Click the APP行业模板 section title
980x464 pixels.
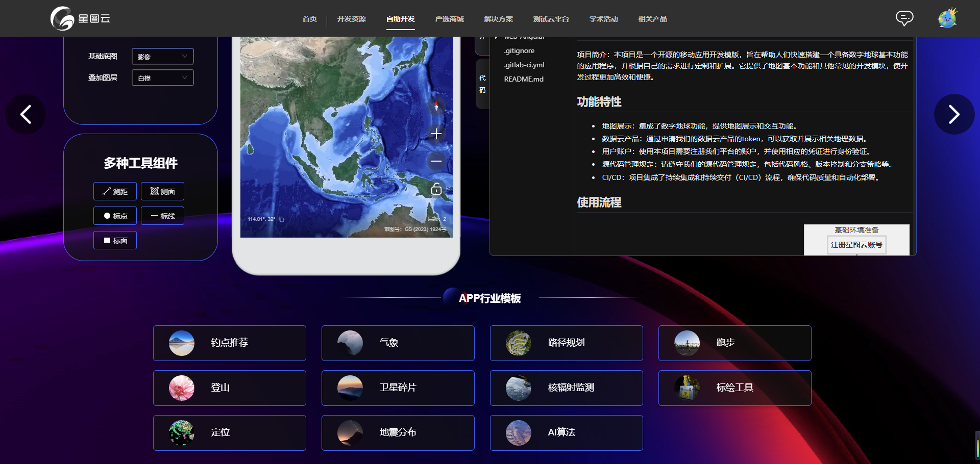pos(489,298)
